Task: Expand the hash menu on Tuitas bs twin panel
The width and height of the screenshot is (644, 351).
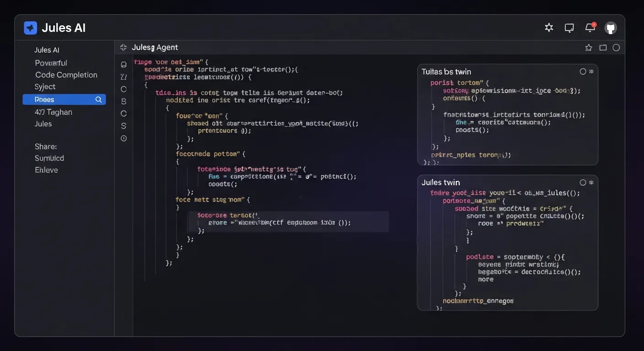Action: click(591, 72)
